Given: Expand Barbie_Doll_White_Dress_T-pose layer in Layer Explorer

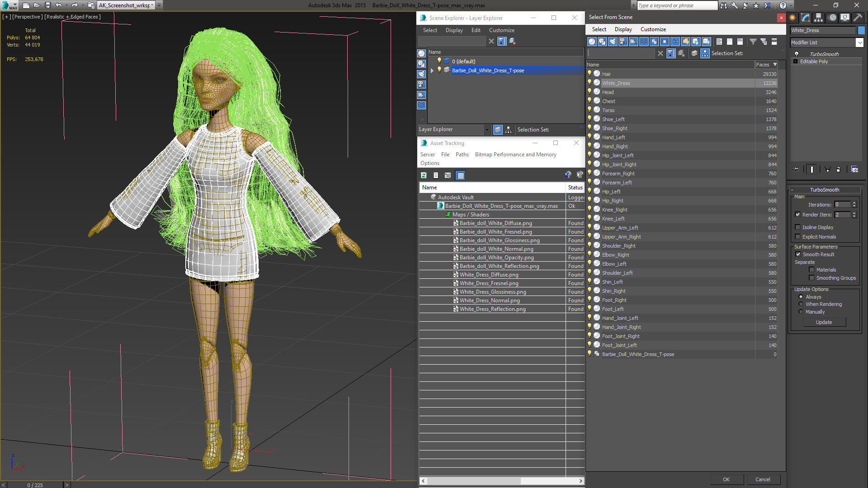Looking at the screenshot, I should (432, 70).
